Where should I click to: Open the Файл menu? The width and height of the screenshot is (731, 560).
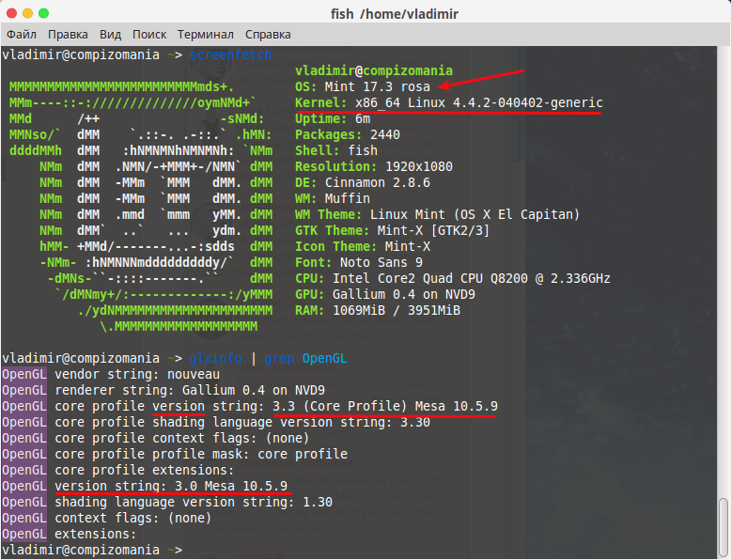click(22, 35)
